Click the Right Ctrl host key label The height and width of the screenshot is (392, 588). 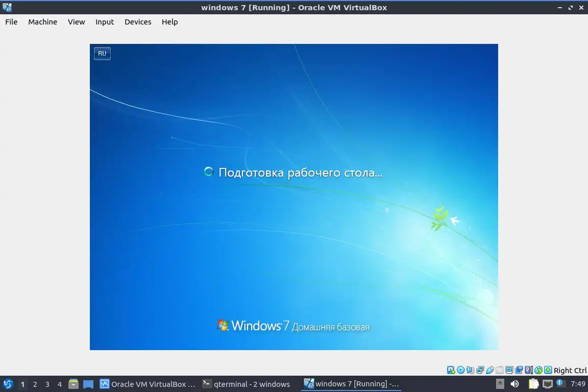(570, 370)
